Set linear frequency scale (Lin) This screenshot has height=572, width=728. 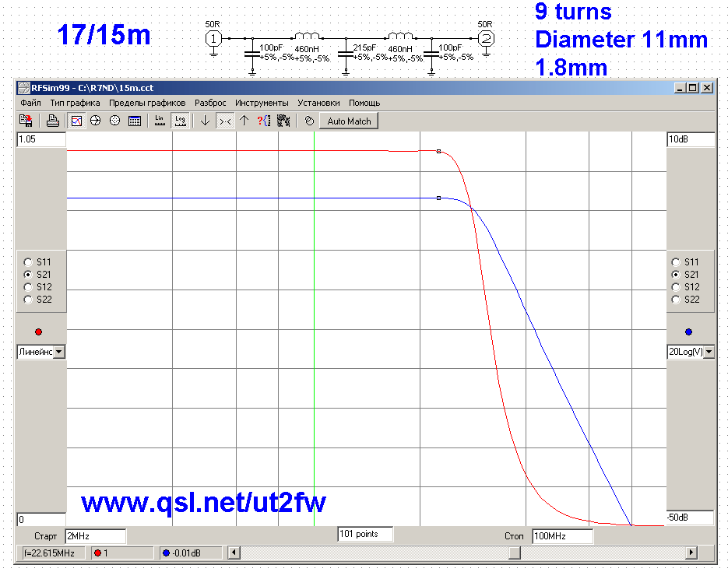point(160,121)
